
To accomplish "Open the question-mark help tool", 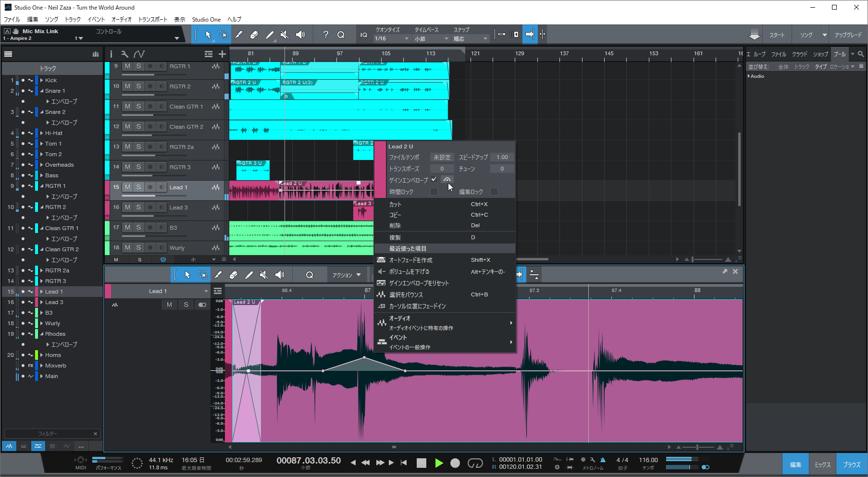I will pyautogui.click(x=326, y=35).
